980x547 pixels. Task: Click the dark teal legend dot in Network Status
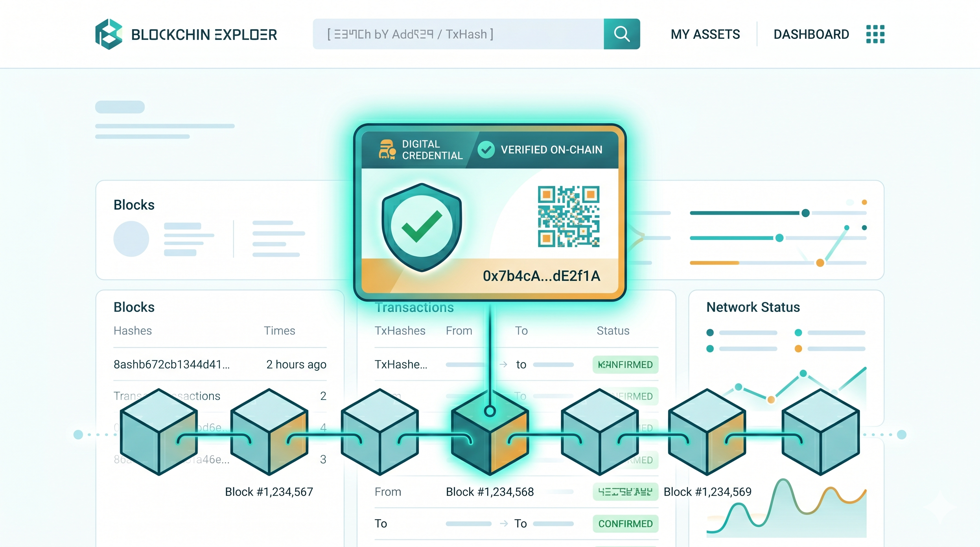709,333
